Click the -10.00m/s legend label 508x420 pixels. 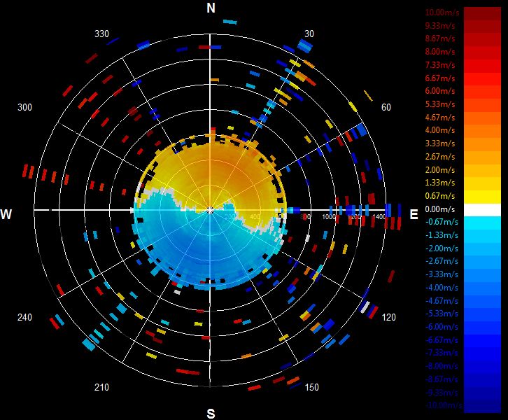pyautogui.click(x=443, y=405)
